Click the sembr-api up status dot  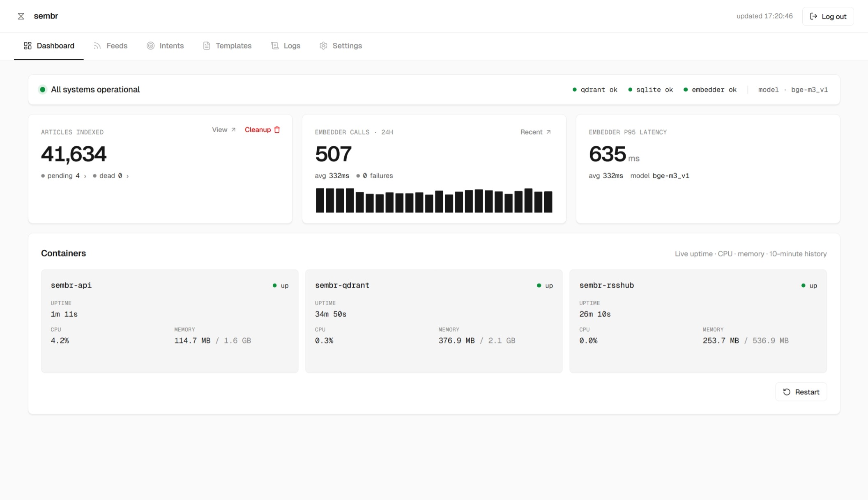(x=274, y=286)
